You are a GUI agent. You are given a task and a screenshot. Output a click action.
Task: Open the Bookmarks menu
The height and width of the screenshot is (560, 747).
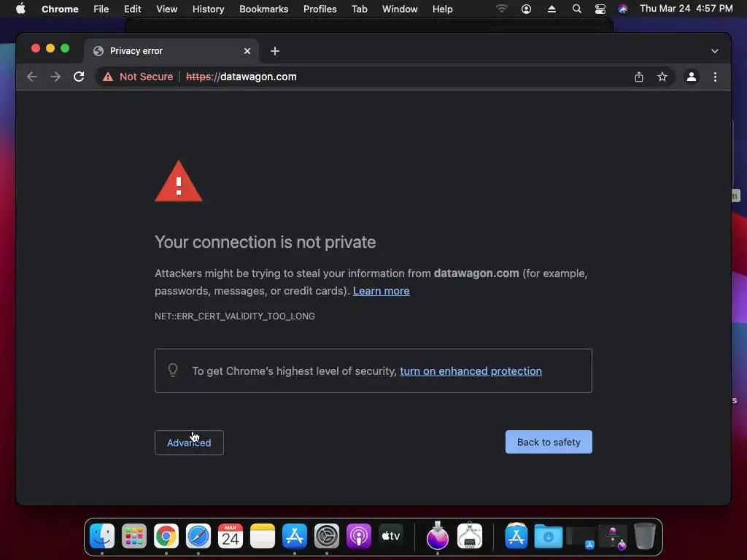[263, 9]
